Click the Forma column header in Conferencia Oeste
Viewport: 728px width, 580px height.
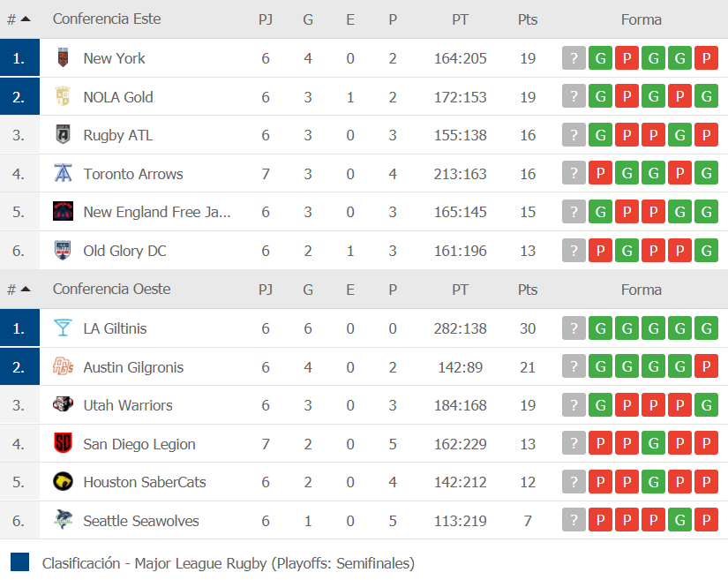pyautogui.click(x=641, y=290)
